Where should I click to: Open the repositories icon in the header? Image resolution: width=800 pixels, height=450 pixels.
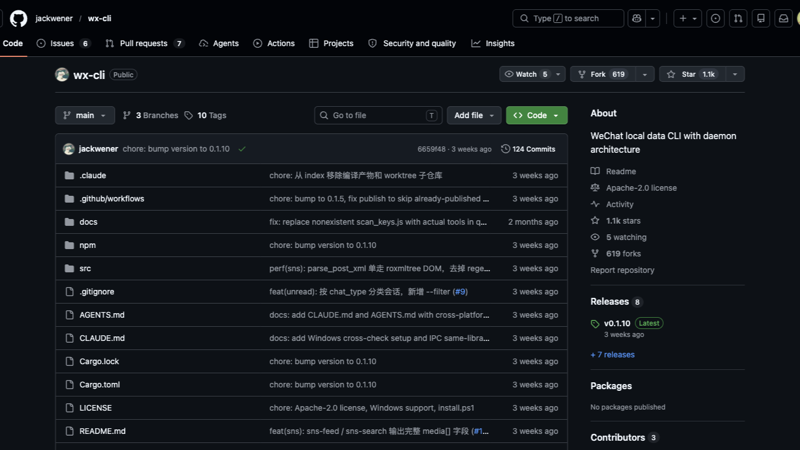(x=761, y=18)
